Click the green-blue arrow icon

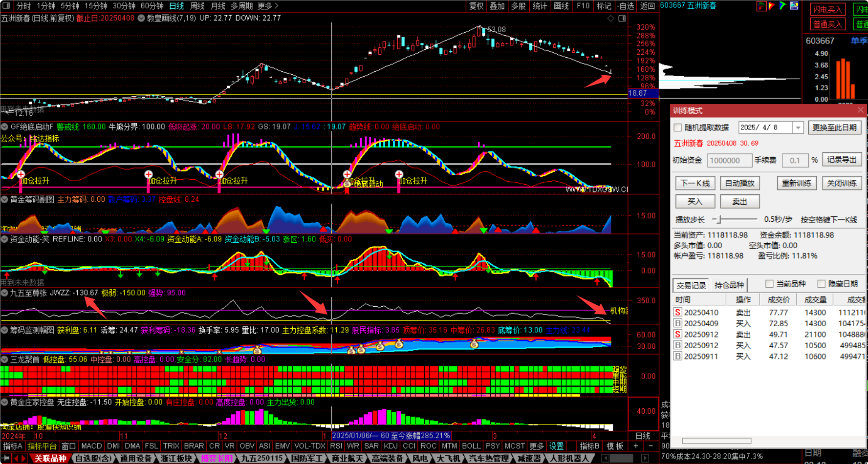(782, 6)
